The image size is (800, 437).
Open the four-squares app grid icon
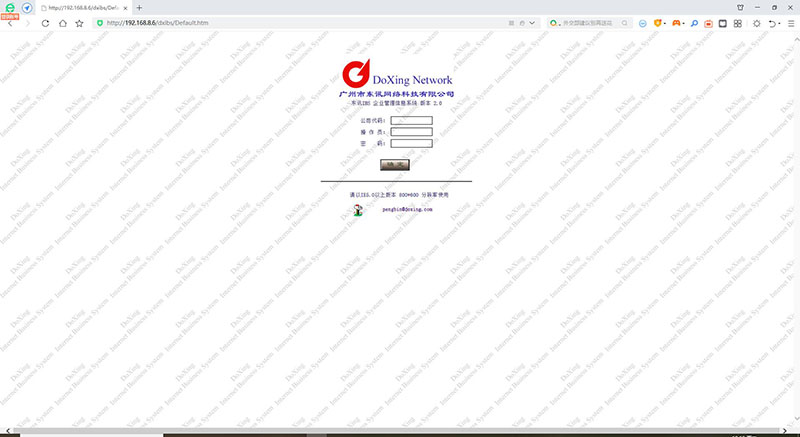click(x=738, y=23)
